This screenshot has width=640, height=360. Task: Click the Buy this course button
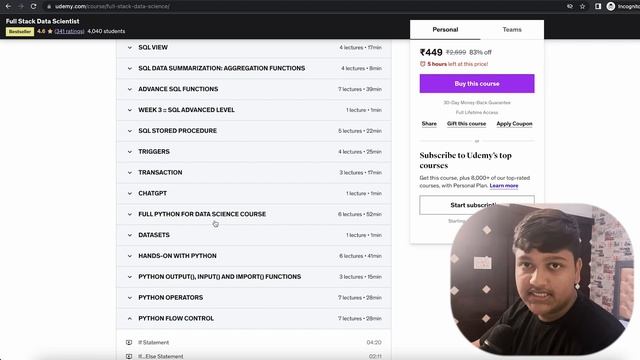pos(477,83)
